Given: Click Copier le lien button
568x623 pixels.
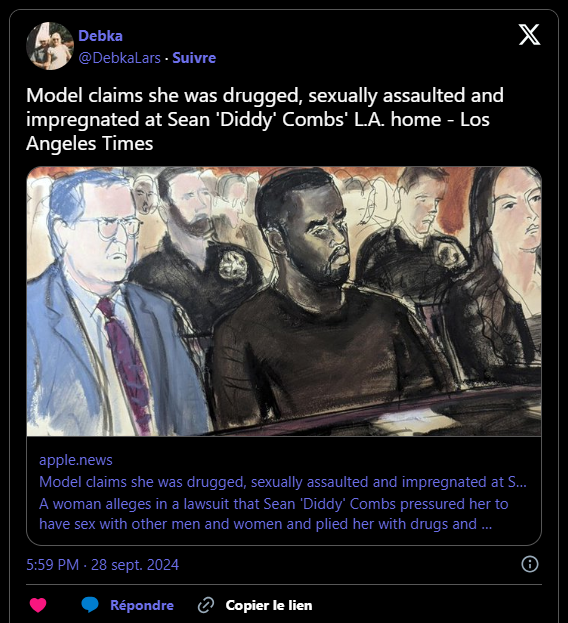Looking at the screenshot, I should tap(269, 605).
